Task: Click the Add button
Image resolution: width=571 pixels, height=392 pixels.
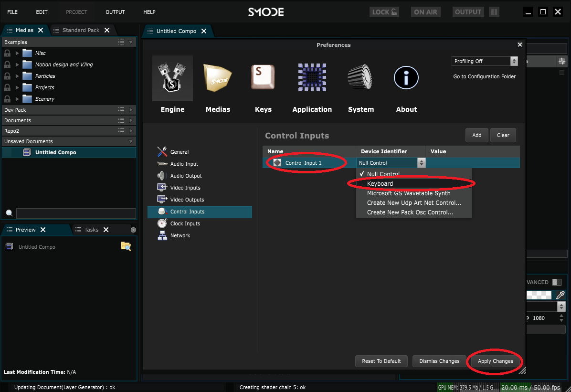Action: [476, 135]
